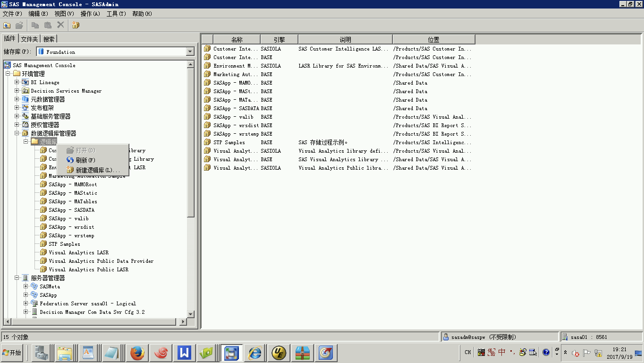Collapse the 环境管理 tree node
Viewport: 644px width, 363px height.
coord(8,74)
